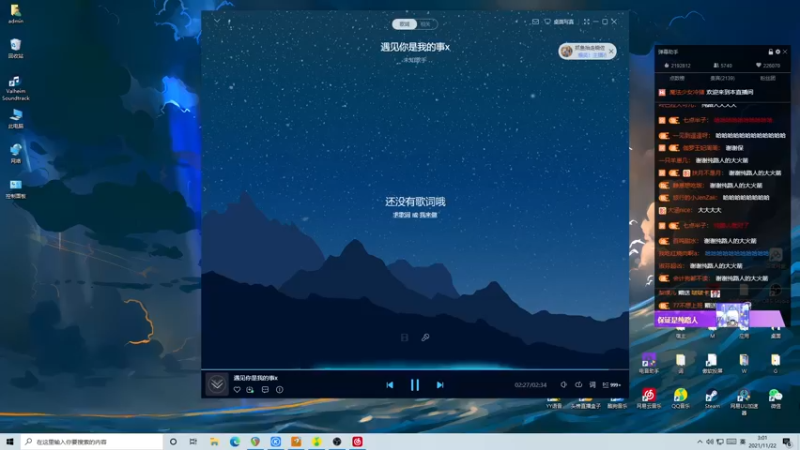The height and width of the screenshot is (450, 800).
Task: Launch the Steam desktop shortcut
Action: 712,398
